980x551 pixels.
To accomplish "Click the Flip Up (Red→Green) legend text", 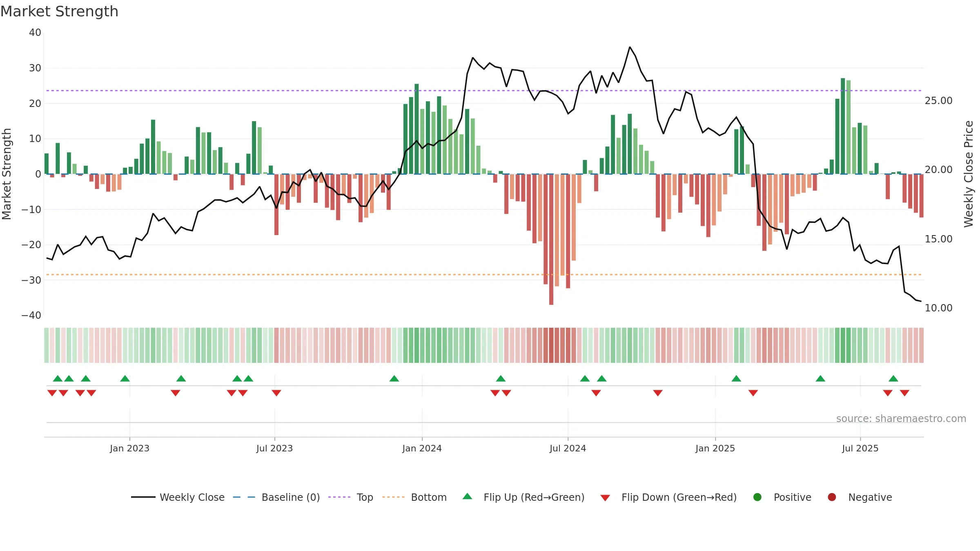I will (x=534, y=497).
